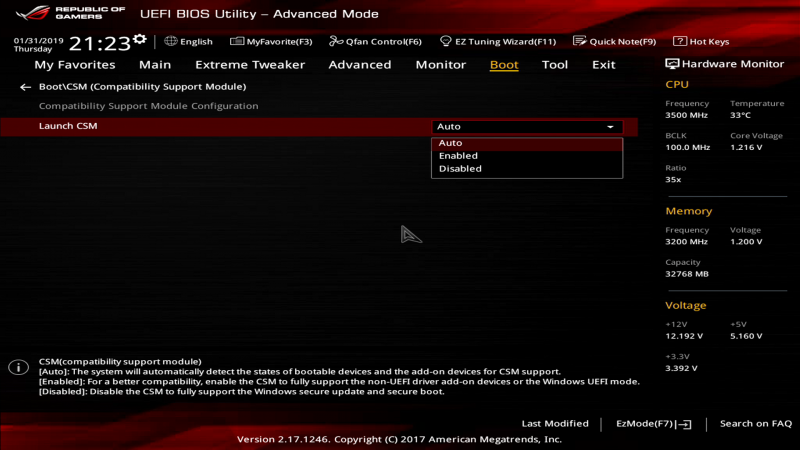Image resolution: width=800 pixels, height=450 pixels.
Task: Click the BCLK value 100.0 MHz
Action: 687,147
